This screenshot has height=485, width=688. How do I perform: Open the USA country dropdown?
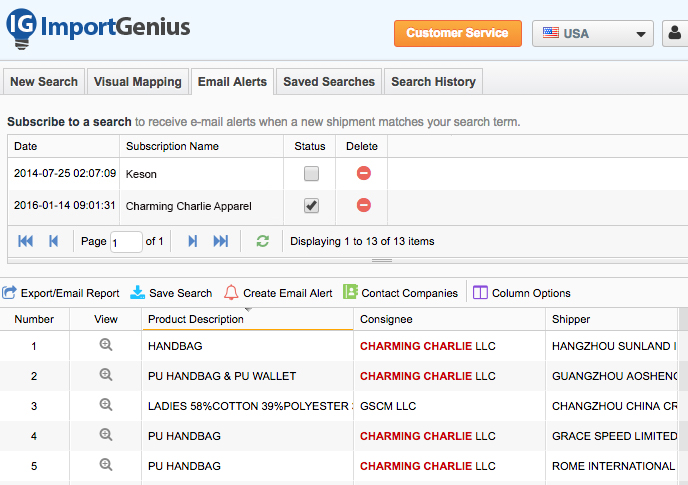point(593,33)
